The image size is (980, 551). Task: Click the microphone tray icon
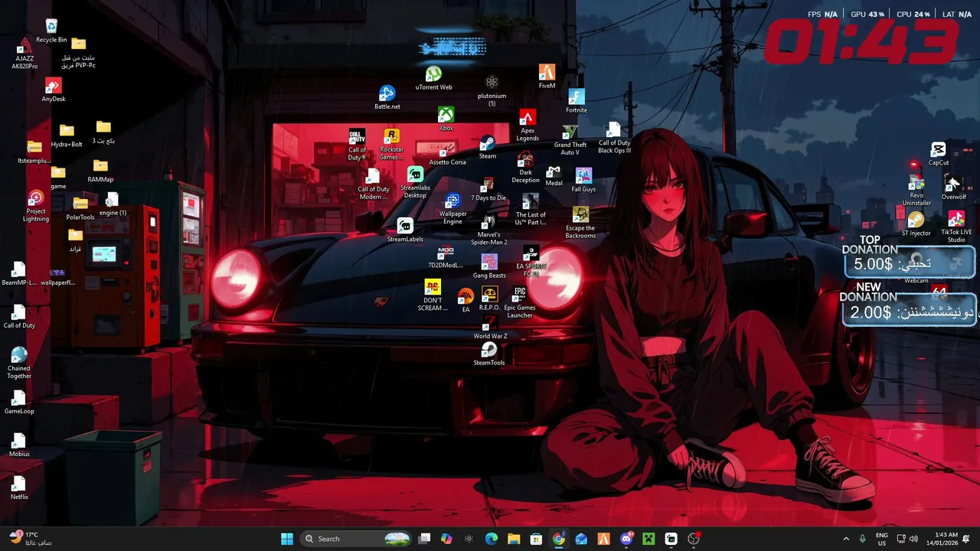863,539
